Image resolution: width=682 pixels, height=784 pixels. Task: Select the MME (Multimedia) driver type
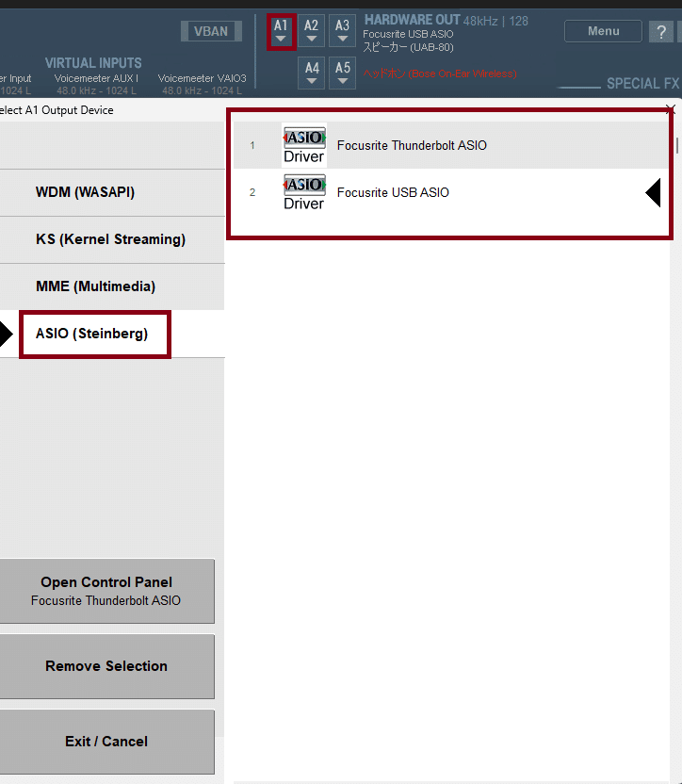pos(112,286)
